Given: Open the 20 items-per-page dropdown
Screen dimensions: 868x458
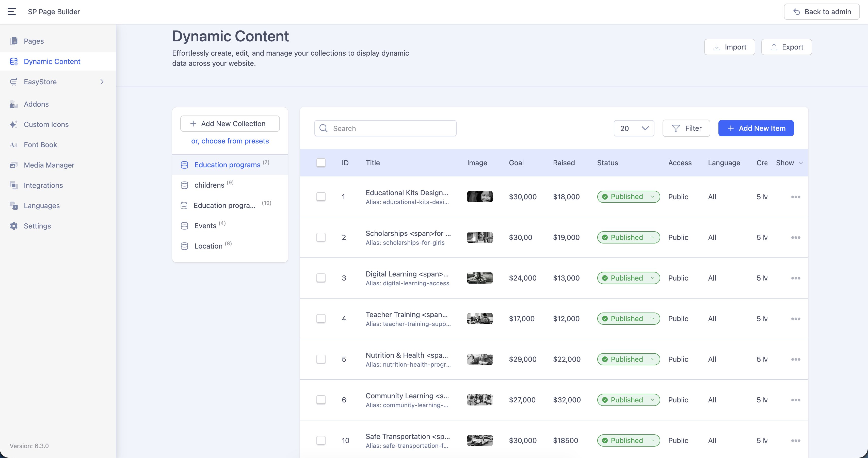Looking at the screenshot, I should point(634,128).
